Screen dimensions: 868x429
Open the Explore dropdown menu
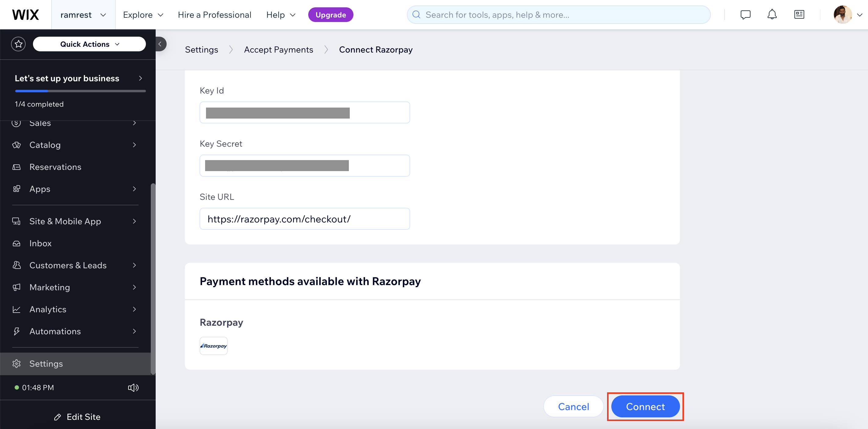click(143, 15)
